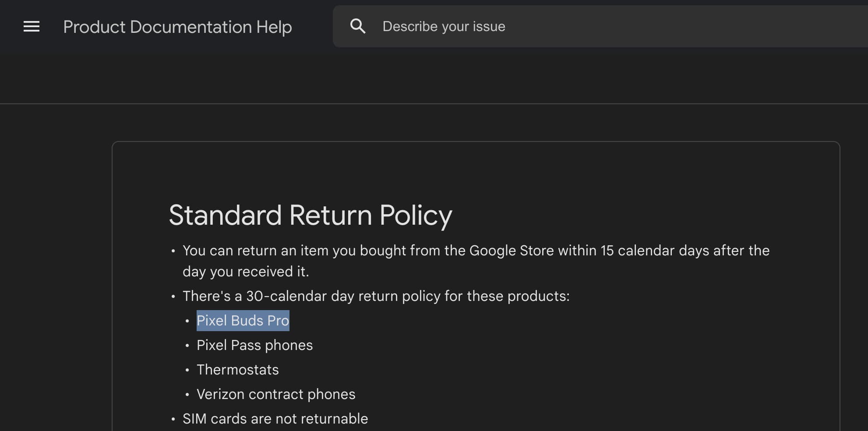Click "SIM cards are not returnable" text
This screenshot has width=868, height=431.
275,419
